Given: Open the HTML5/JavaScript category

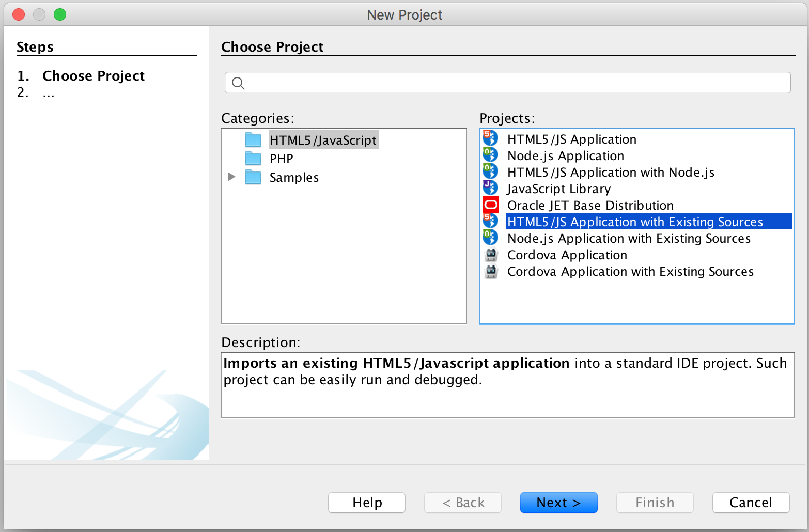Looking at the screenshot, I should coord(323,139).
